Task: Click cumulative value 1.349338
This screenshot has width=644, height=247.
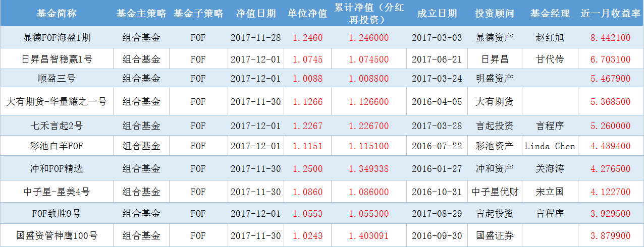Action: click(x=369, y=169)
